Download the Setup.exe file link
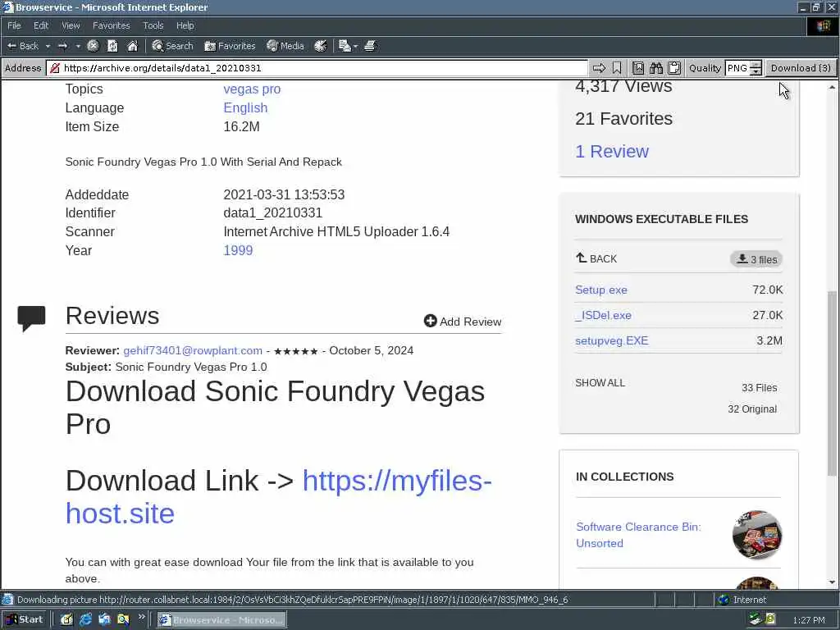The width and height of the screenshot is (840, 630). pyautogui.click(x=601, y=290)
